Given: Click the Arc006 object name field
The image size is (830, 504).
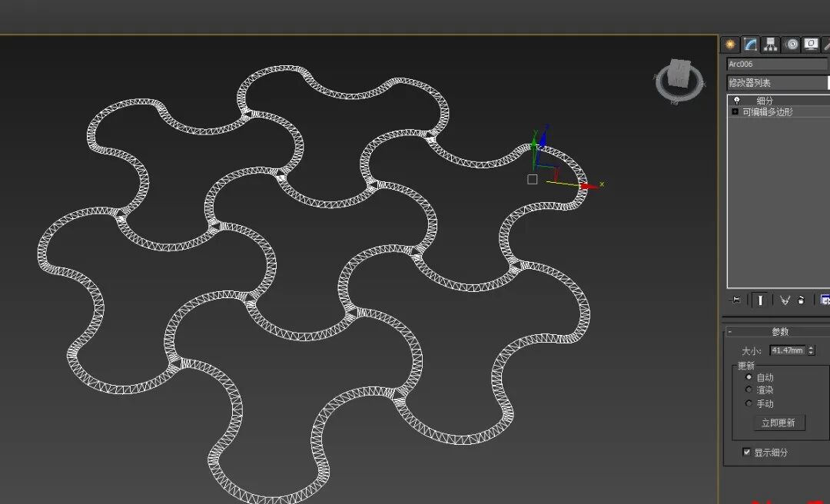Looking at the screenshot, I should click(x=777, y=64).
